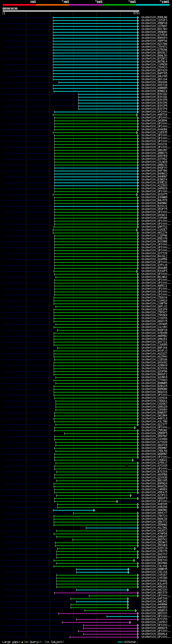This screenshot has height=644, width=172.
Task: Select the UniRef100_B9HXP3 label
Action: [154, 38]
